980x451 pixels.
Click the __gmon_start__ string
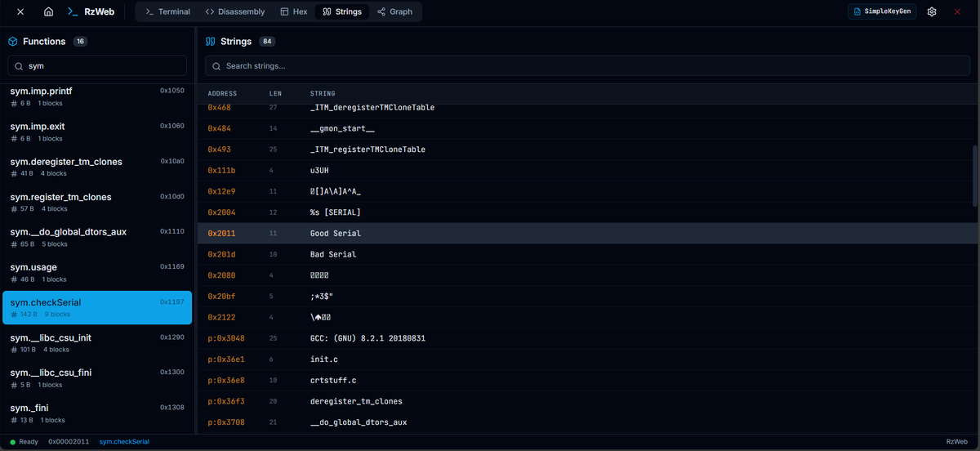(342, 128)
